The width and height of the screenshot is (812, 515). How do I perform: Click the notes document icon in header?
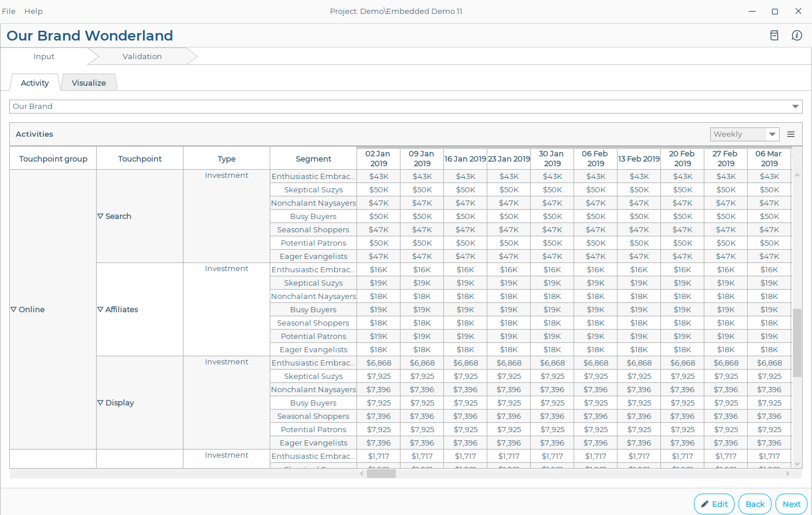(774, 35)
